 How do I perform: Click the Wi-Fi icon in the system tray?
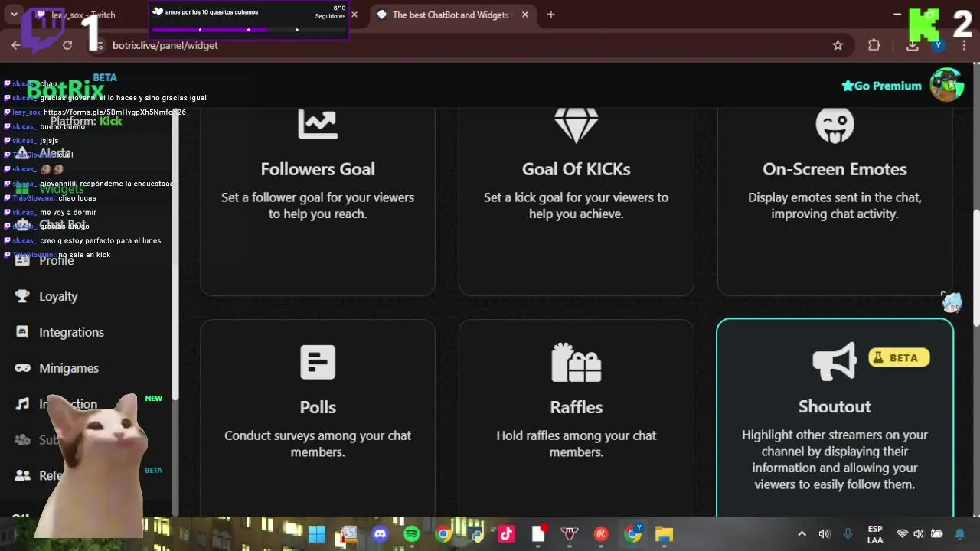point(903,533)
